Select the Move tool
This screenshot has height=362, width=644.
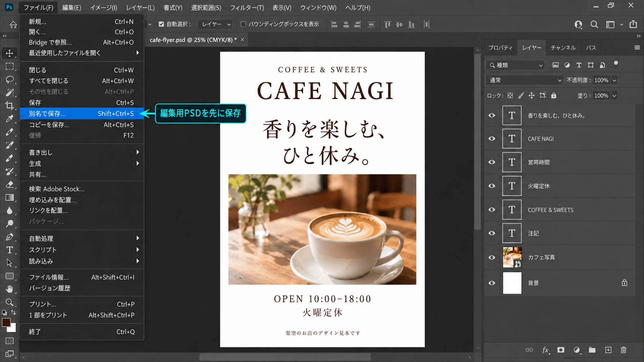click(10, 53)
